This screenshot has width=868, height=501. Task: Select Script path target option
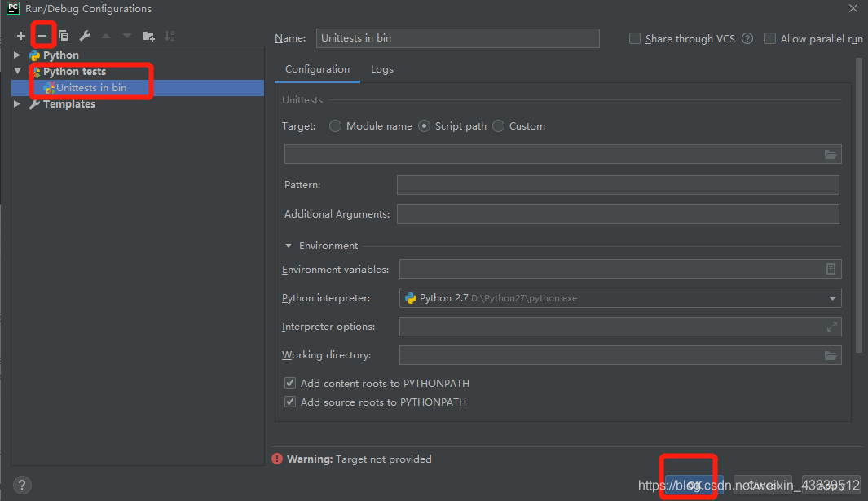point(425,126)
